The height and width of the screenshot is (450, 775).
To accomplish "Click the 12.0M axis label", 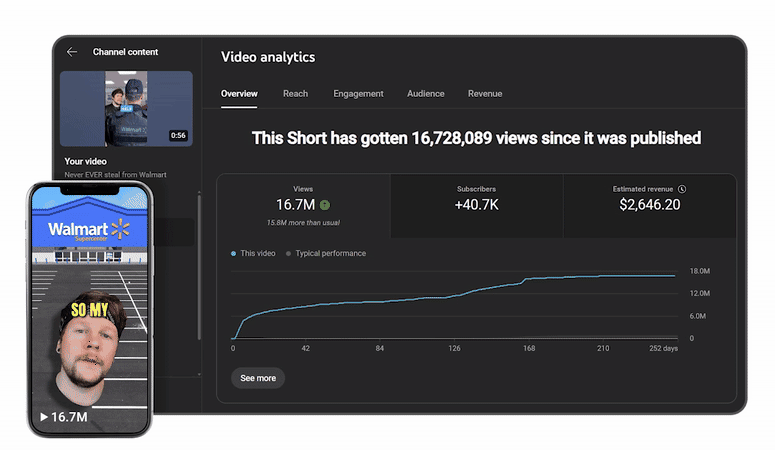I will [x=699, y=293].
